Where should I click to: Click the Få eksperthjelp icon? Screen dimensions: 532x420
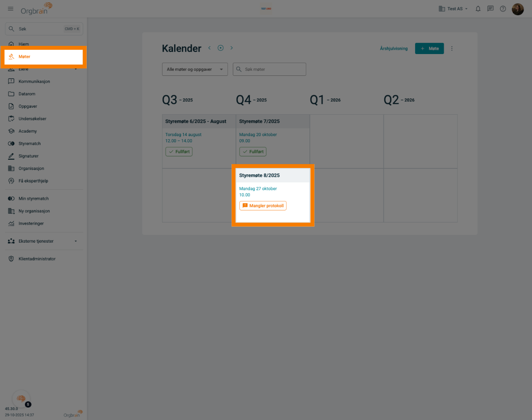click(x=11, y=181)
